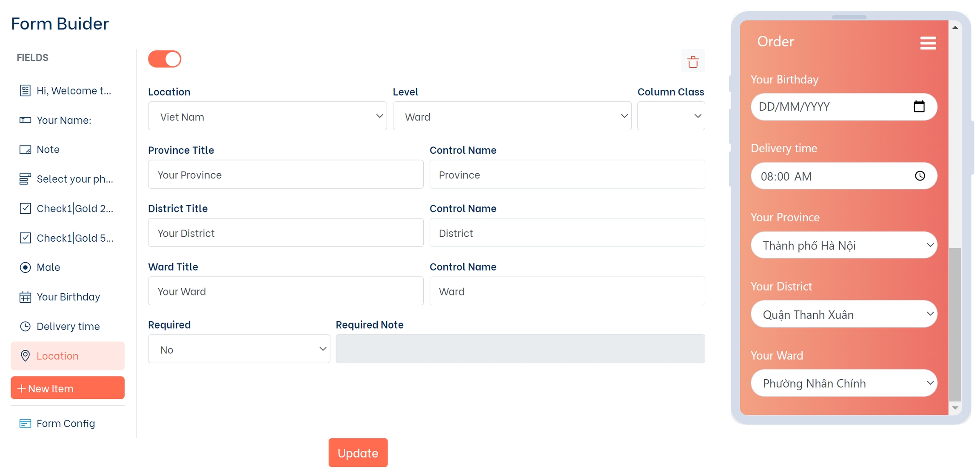The width and height of the screenshot is (980, 475).
Task: Click the Province Title input field
Action: coord(285,175)
